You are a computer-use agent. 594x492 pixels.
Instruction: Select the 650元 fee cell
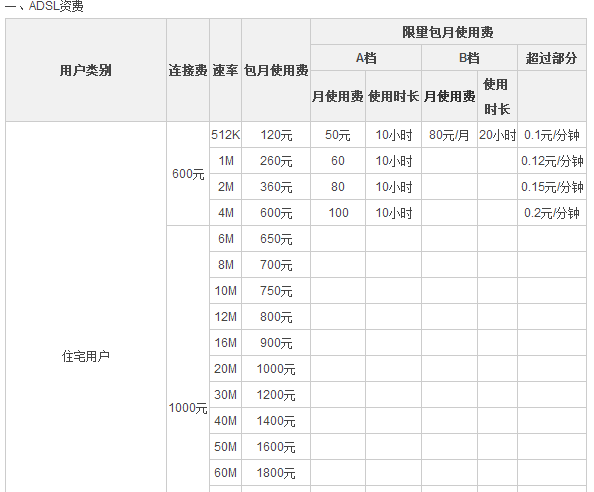[276, 239]
